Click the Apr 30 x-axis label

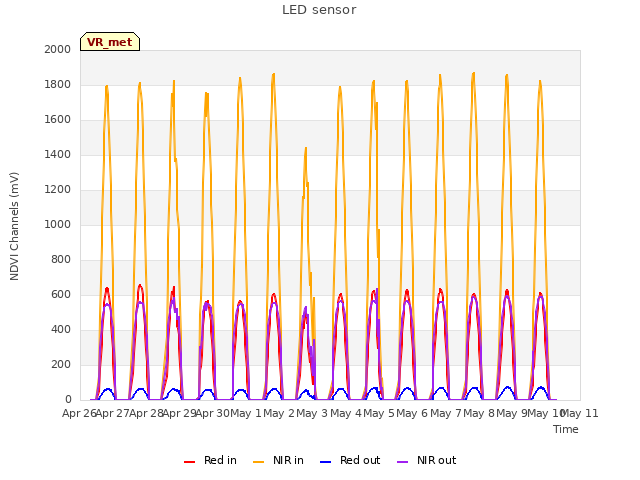(x=212, y=413)
